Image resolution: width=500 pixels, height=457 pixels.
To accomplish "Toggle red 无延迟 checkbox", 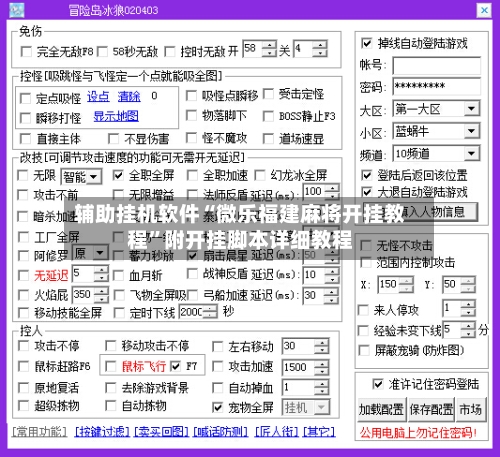I will click(x=23, y=276).
